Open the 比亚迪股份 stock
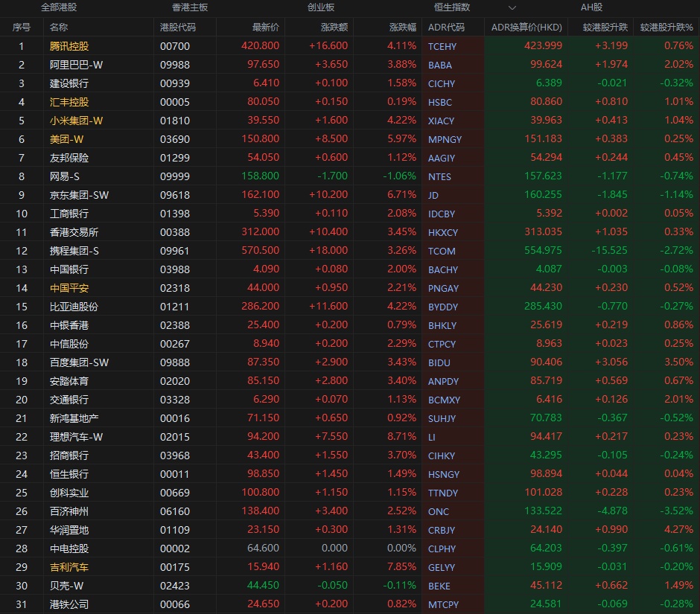Image resolution: width=700 pixels, height=614 pixels. pyautogui.click(x=74, y=307)
